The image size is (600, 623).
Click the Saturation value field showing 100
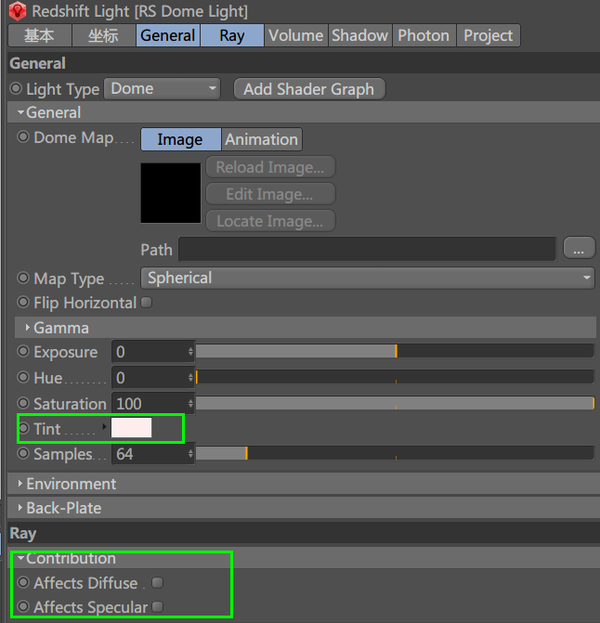pos(149,404)
